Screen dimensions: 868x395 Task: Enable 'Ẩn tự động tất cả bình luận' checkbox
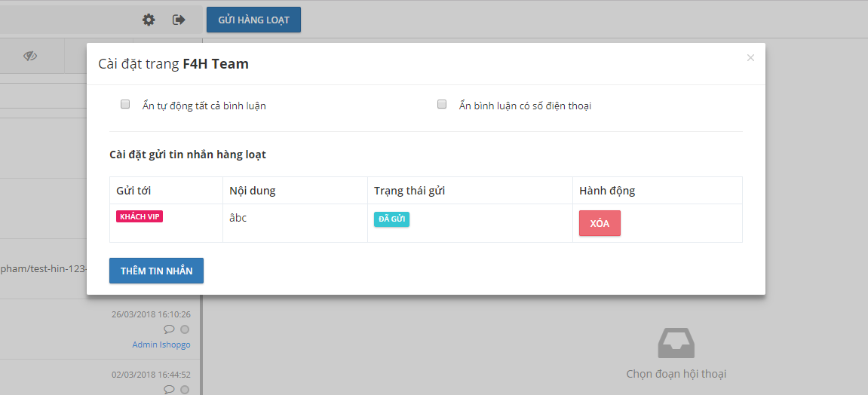click(x=126, y=105)
